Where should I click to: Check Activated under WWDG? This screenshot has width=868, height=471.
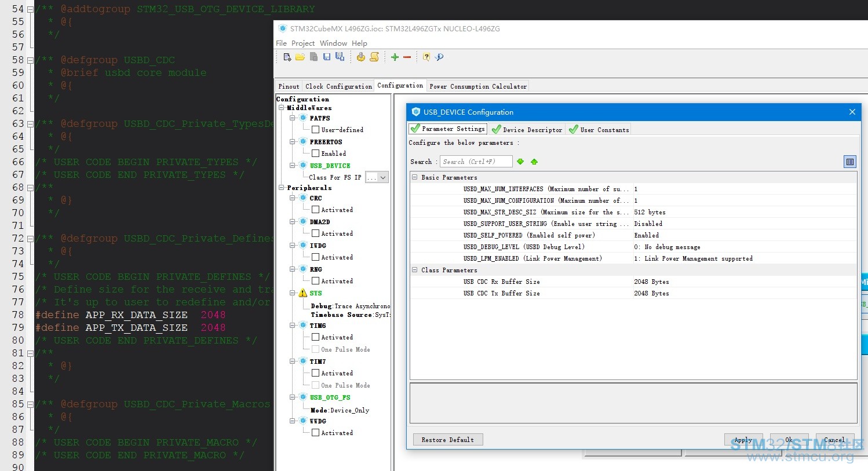(315, 433)
